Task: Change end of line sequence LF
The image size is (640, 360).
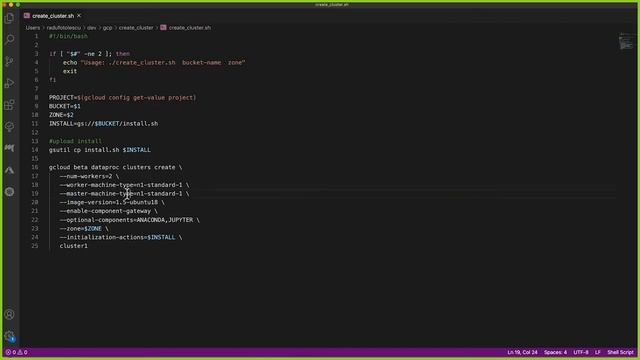Action: point(598,352)
